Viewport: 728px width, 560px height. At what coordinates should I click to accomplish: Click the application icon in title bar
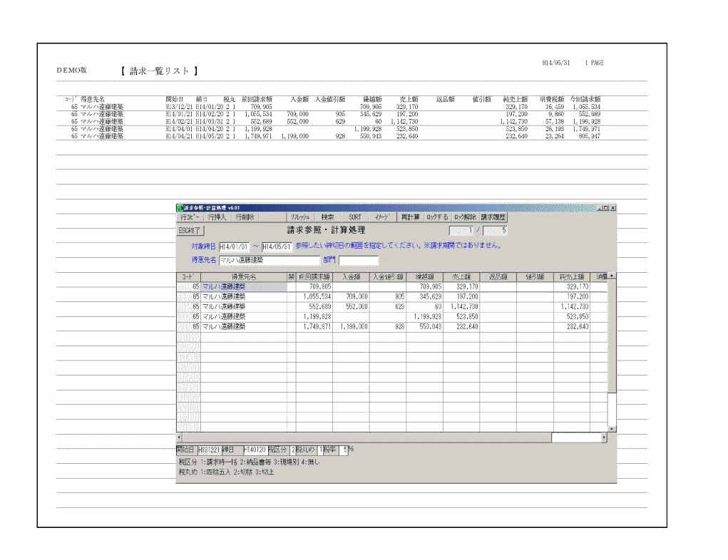[180, 208]
